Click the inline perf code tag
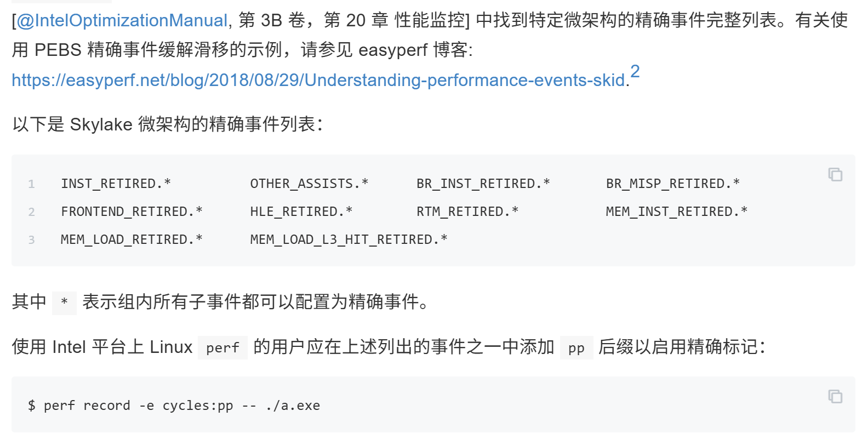 coord(222,347)
